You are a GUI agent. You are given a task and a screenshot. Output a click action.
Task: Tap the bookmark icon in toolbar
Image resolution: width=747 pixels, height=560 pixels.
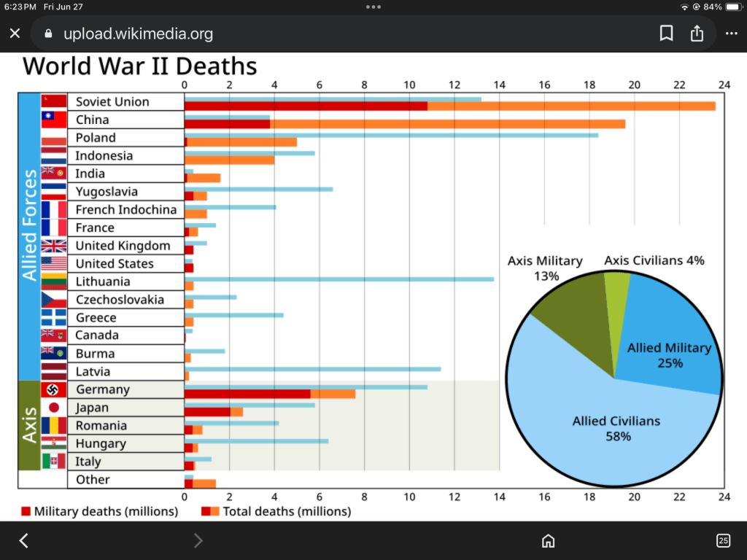pos(666,34)
